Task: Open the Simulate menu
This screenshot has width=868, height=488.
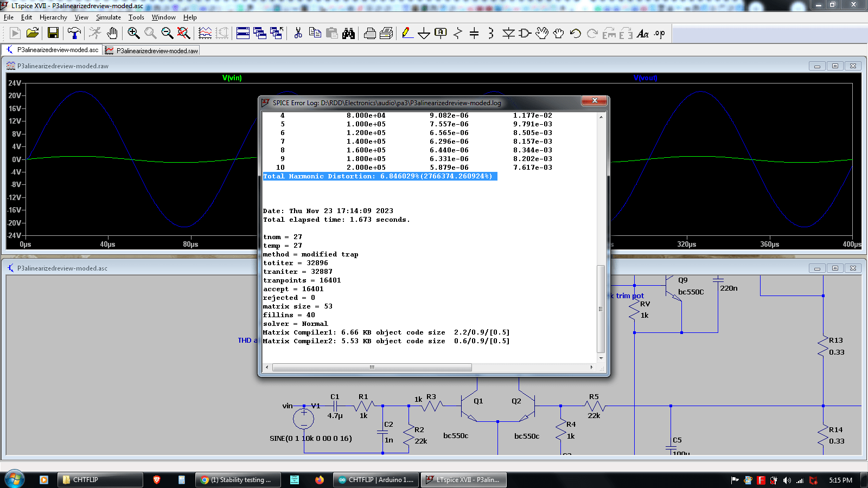Action: click(x=108, y=17)
